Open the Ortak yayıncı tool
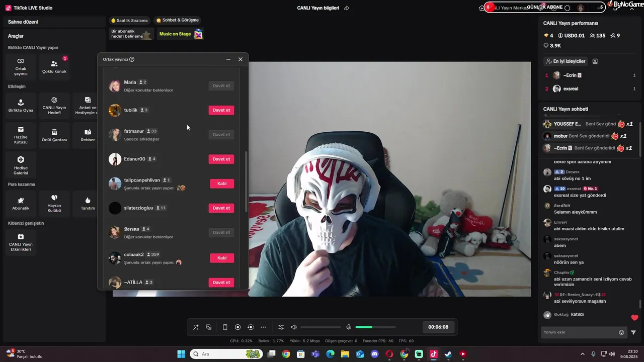This screenshot has width=644, height=362. pos(21,66)
